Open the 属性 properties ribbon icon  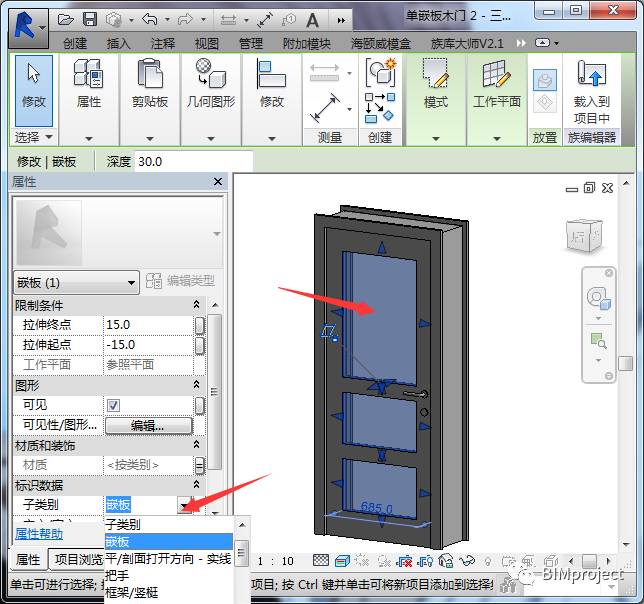click(x=88, y=73)
